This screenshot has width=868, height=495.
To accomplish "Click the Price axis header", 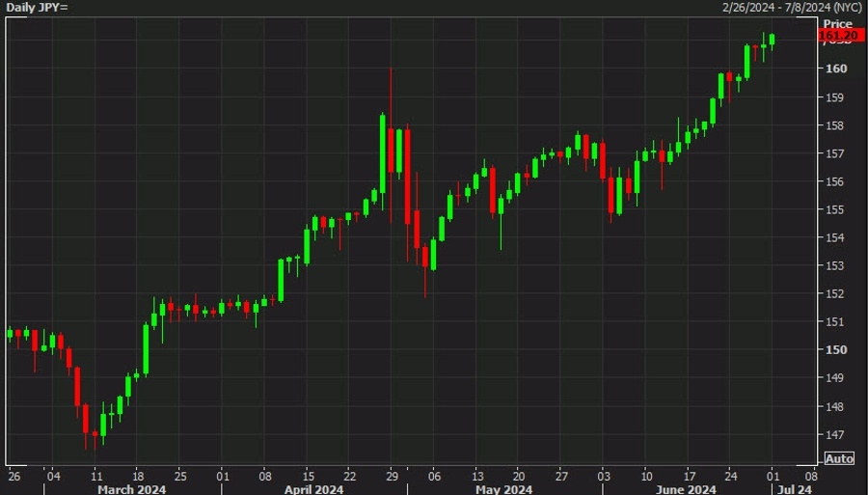I will 837,23.
